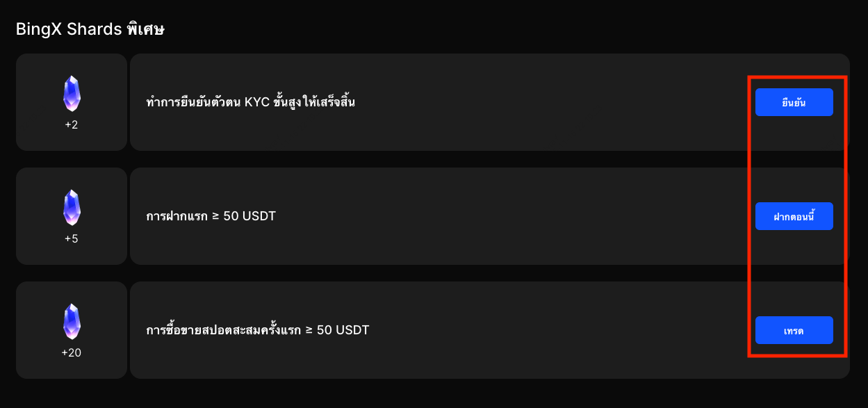The image size is (868, 408).
Task: Select the การซื้อขายสปอตสะสมครั้งแรก task description
Action: click(x=257, y=329)
